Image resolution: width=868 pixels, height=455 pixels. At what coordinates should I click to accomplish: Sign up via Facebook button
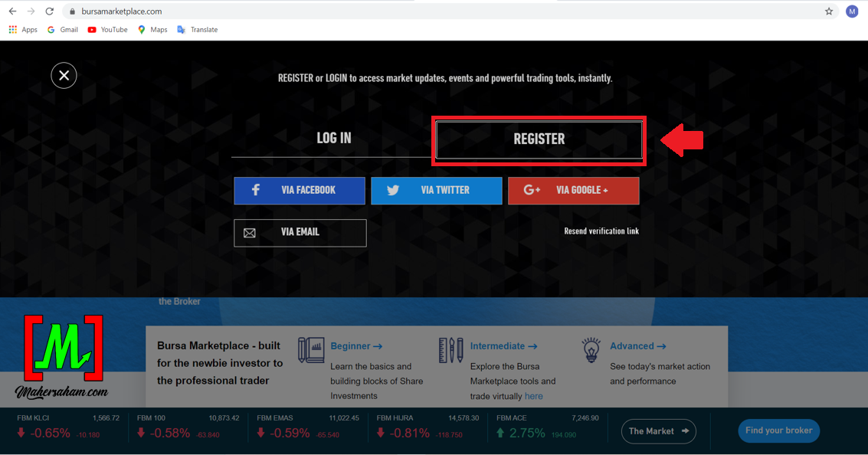[x=300, y=190]
